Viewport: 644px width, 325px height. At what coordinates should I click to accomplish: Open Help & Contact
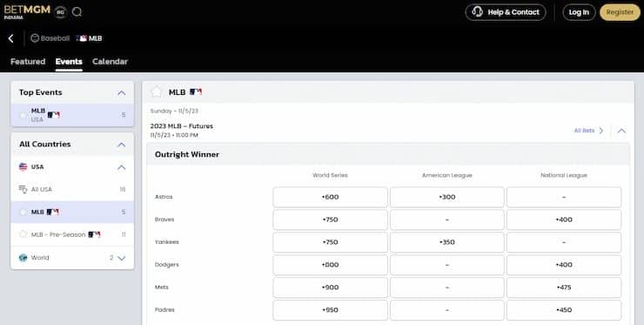point(506,12)
